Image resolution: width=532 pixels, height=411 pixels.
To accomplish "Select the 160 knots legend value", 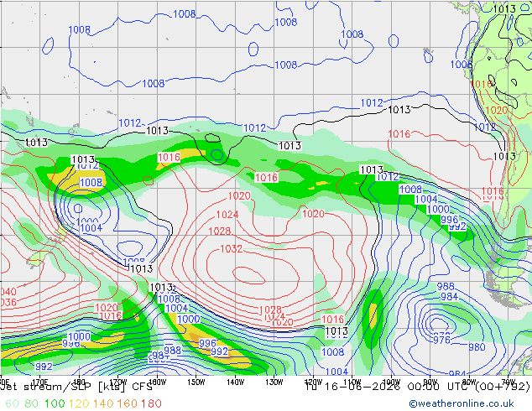I will (x=128, y=403).
